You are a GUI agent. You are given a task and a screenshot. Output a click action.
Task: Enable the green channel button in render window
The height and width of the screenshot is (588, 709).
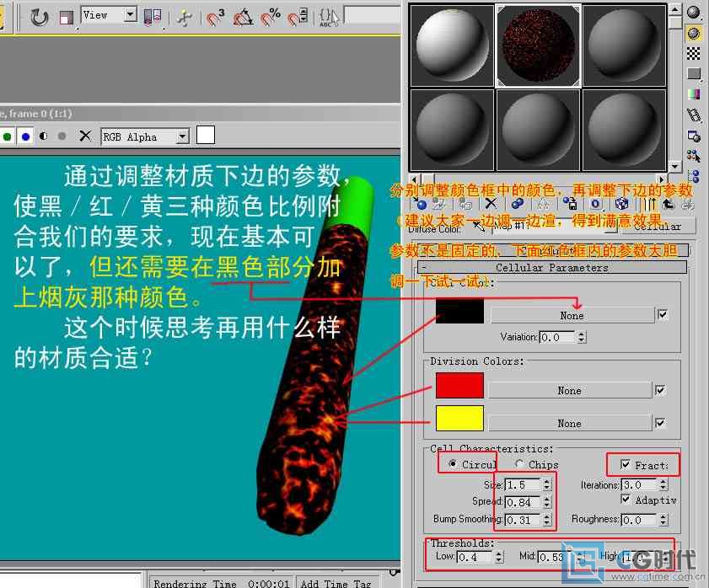[8, 136]
